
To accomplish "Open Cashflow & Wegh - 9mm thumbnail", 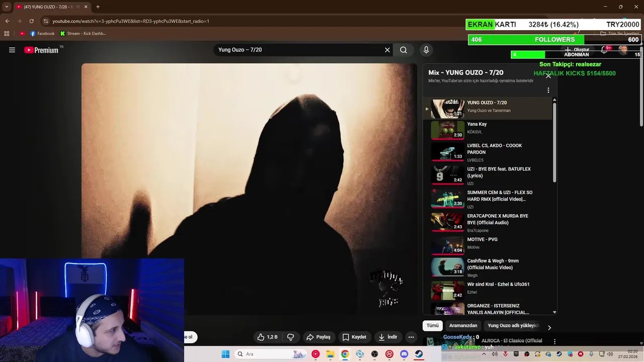I will (x=448, y=267).
